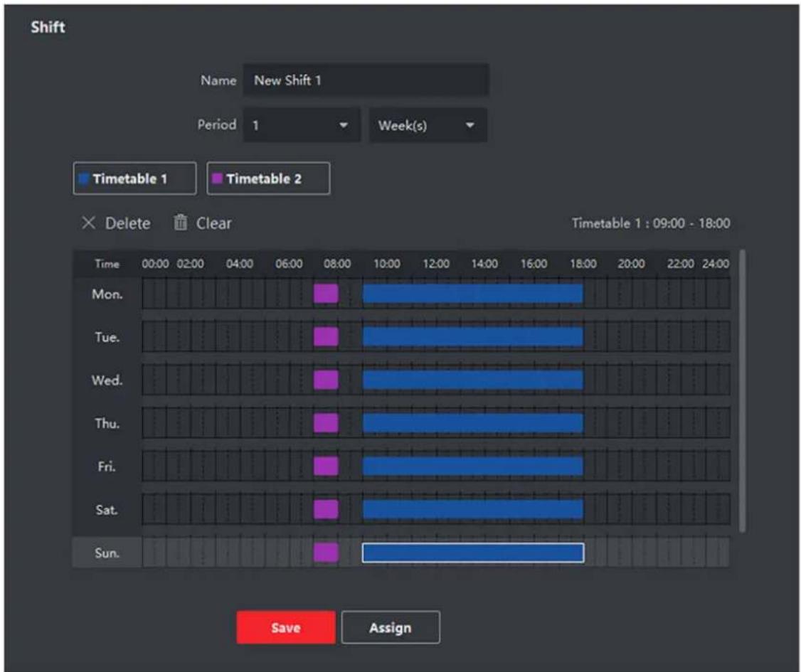801x672 pixels.
Task: Click the vertical scrollbar beside the schedule grid
Action: (x=742, y=391)
